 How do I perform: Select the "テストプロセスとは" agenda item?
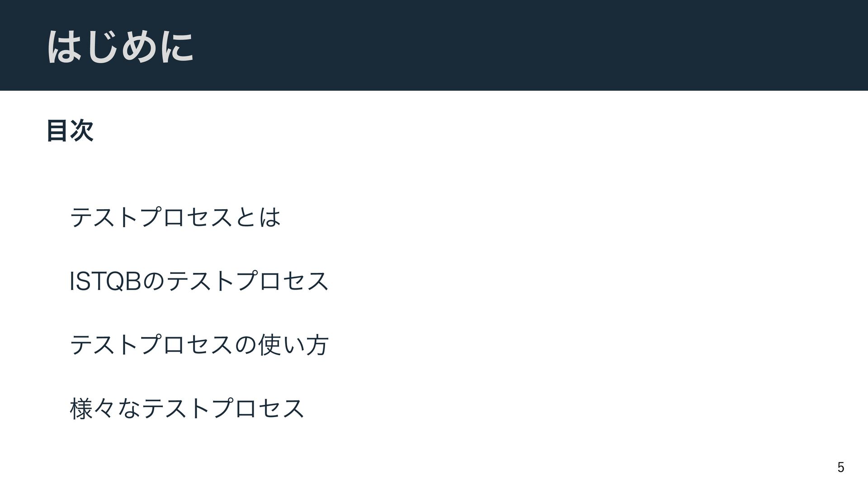click(x=176, y=217)
